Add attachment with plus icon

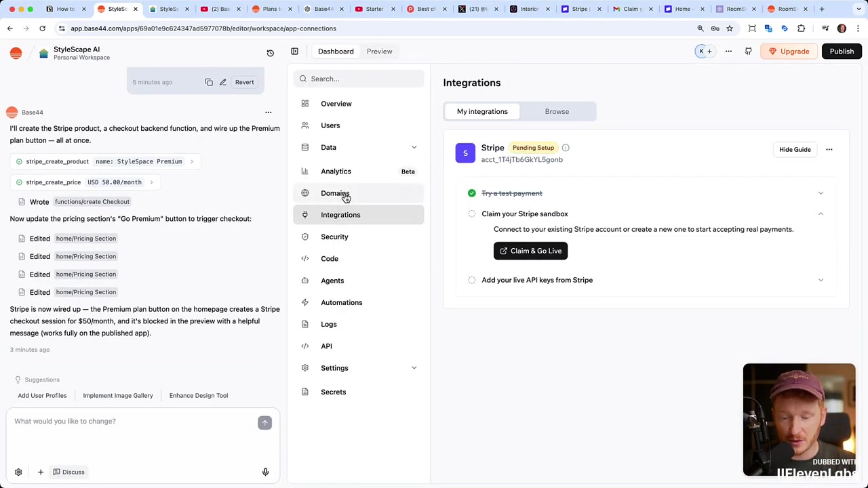click(x=40, y=472)
